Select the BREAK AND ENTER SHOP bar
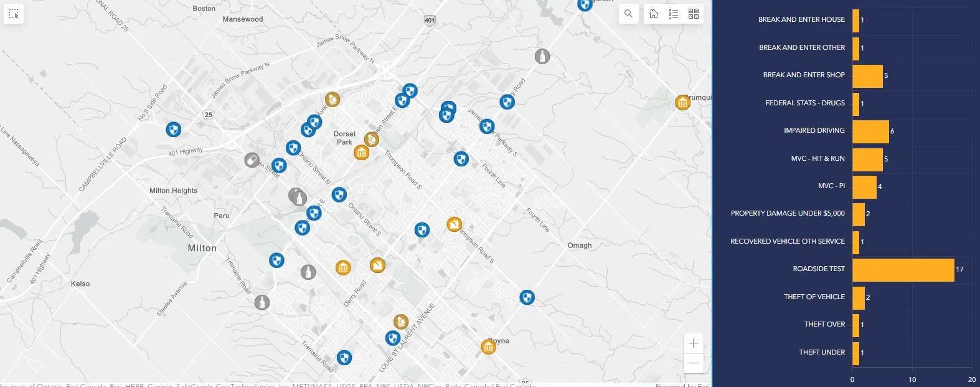This screenshot has width=980, height=387. (867, 76)
